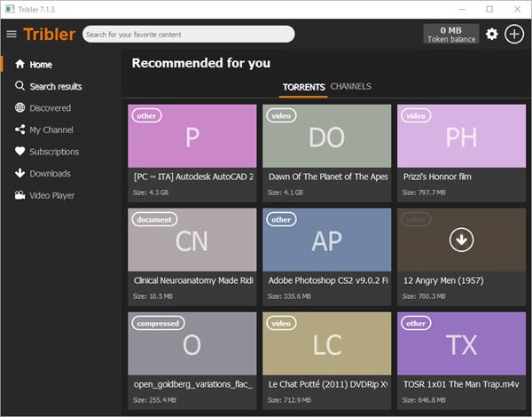
Task: Toggle the hamburger menu icon
Action: 12,34
